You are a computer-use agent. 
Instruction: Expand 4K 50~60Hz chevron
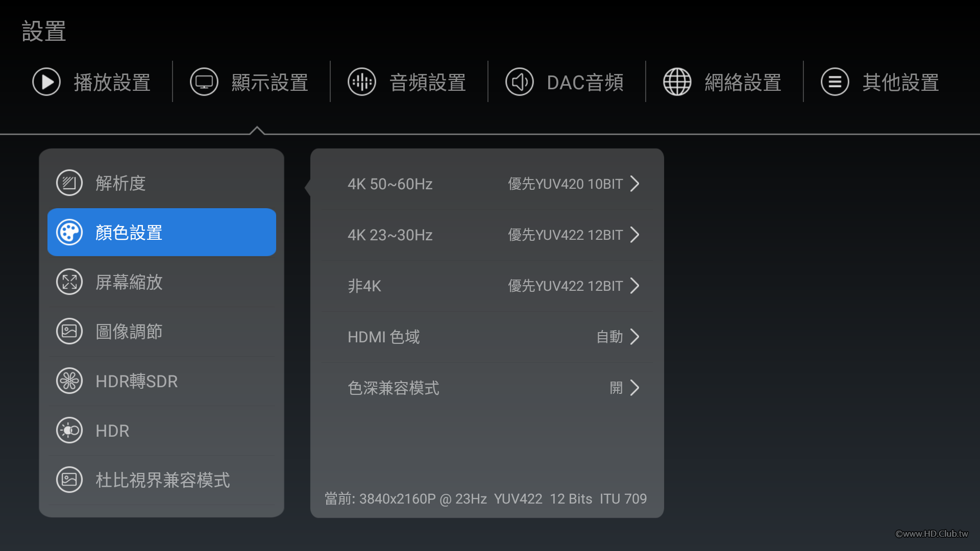tap(634, 184)
